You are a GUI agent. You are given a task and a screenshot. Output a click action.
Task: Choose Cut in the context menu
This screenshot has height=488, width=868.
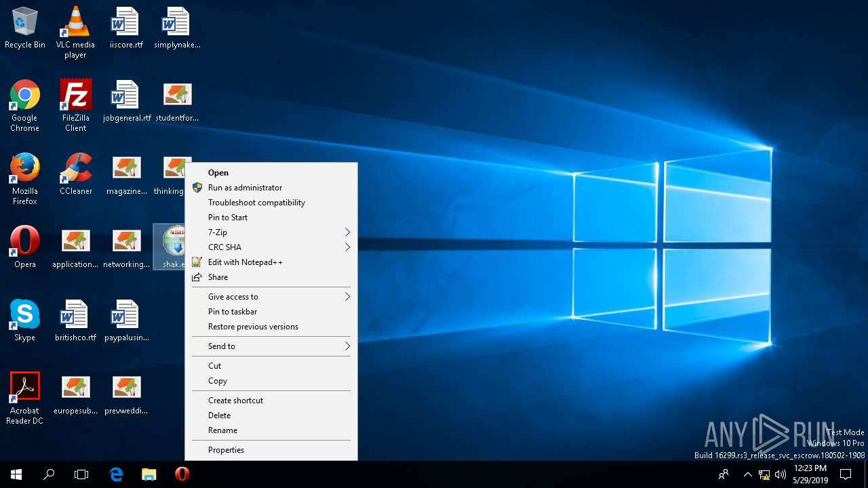(271, 366)
